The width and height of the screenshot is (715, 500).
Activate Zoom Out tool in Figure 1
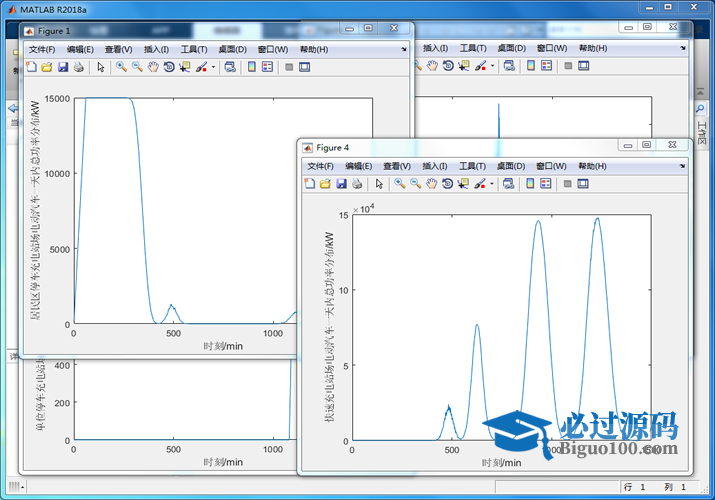click(137, 67)
